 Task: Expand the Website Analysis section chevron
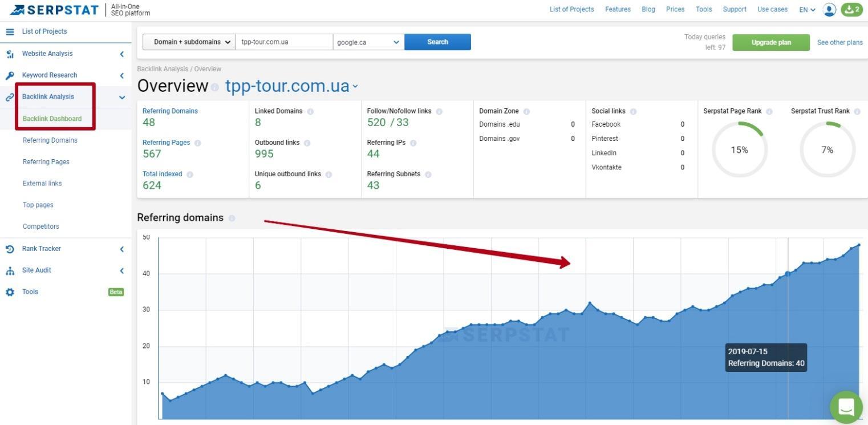point(121,54)
